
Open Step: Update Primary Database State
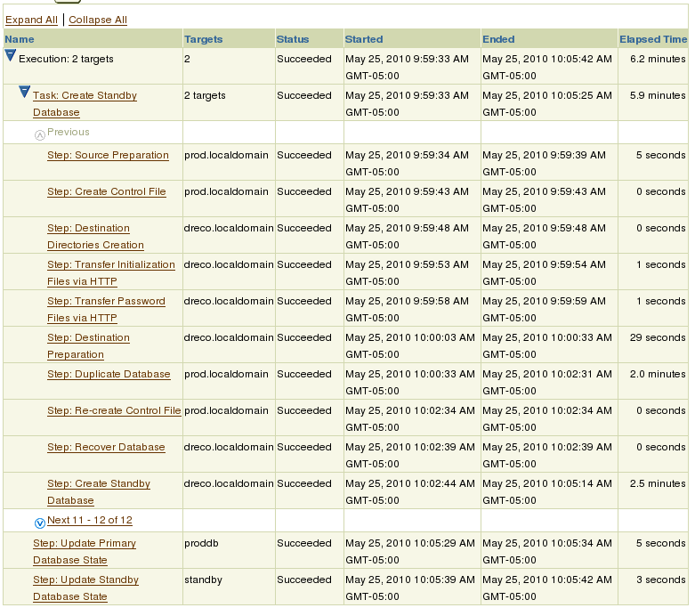click(85, 551)
